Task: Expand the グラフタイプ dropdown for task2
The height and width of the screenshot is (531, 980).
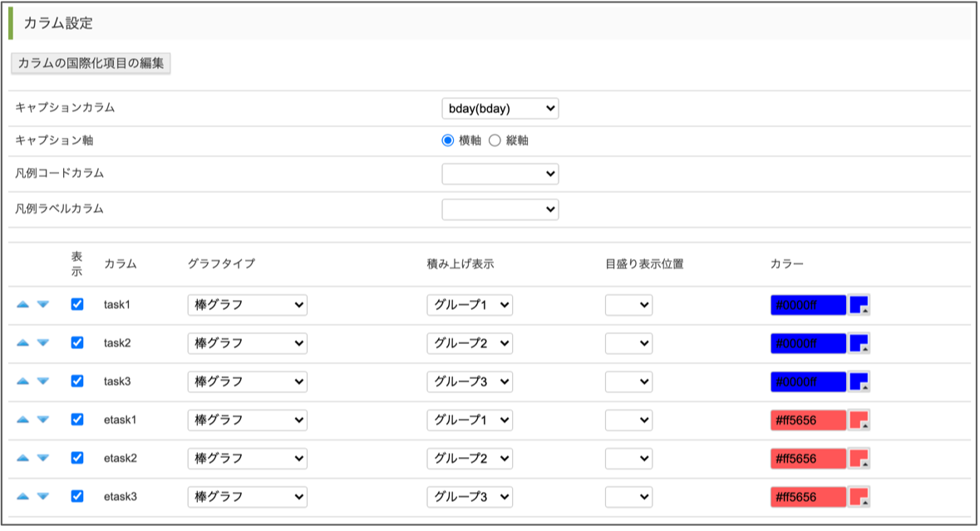Action: pos(247,342)
